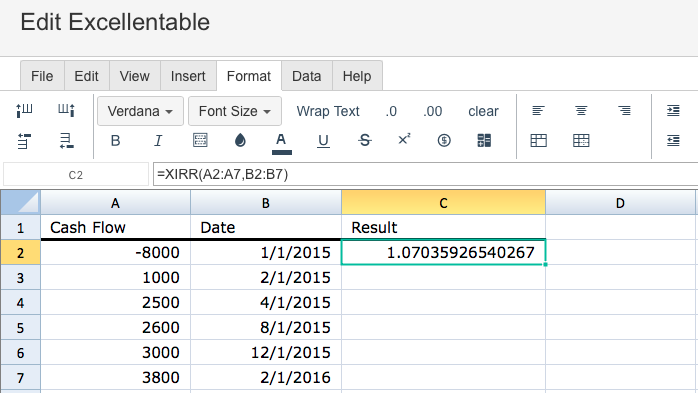Toggle Italic text style
Image resolution: width=698 pixels, height=393 pixels.
[x=158, y=141]
